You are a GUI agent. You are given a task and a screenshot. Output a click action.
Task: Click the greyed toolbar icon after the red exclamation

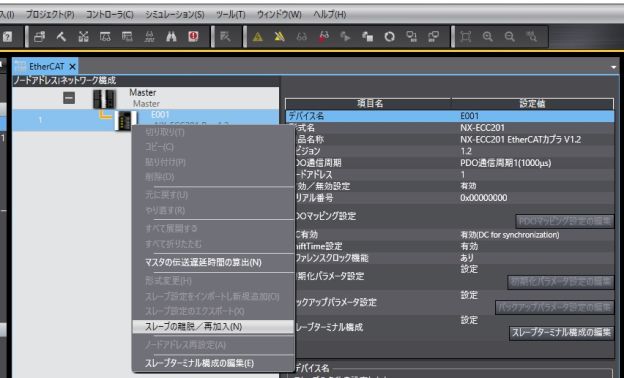(225, 37)
